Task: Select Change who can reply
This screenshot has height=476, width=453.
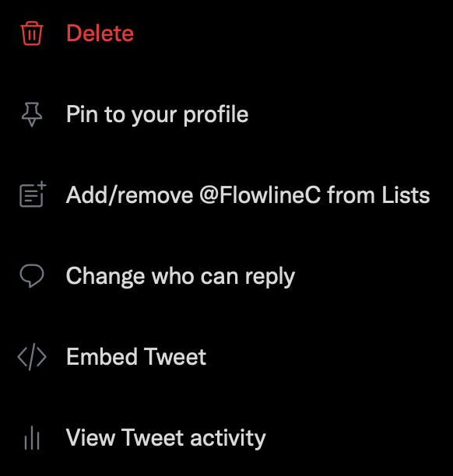Action: [226, 276]
